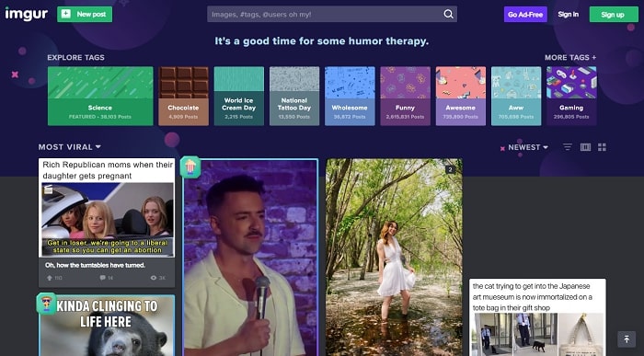Click the comments icon on Republican moms post
Image resolution: width=644 pixels, height=356 pixels.
[102, 278]
